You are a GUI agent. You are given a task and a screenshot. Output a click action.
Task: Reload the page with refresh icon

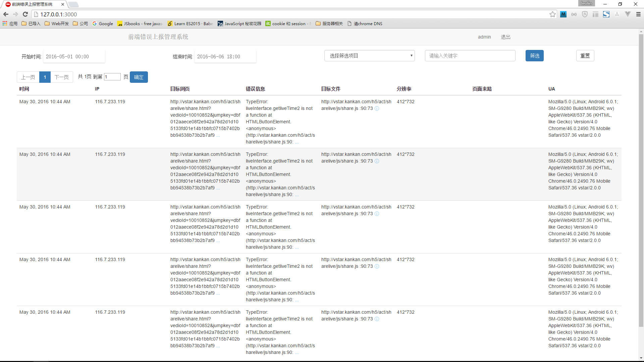click(25, 14)
